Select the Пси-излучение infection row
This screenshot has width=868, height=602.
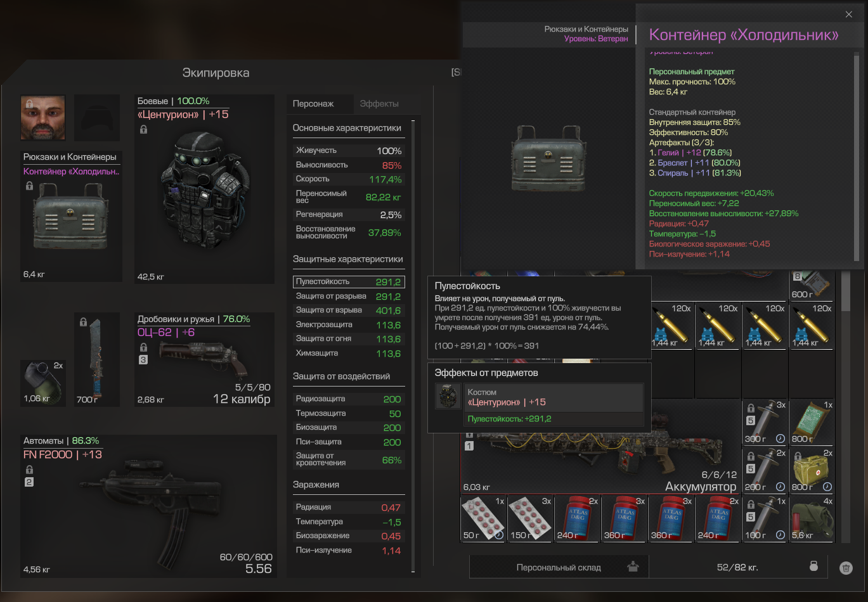349,550
